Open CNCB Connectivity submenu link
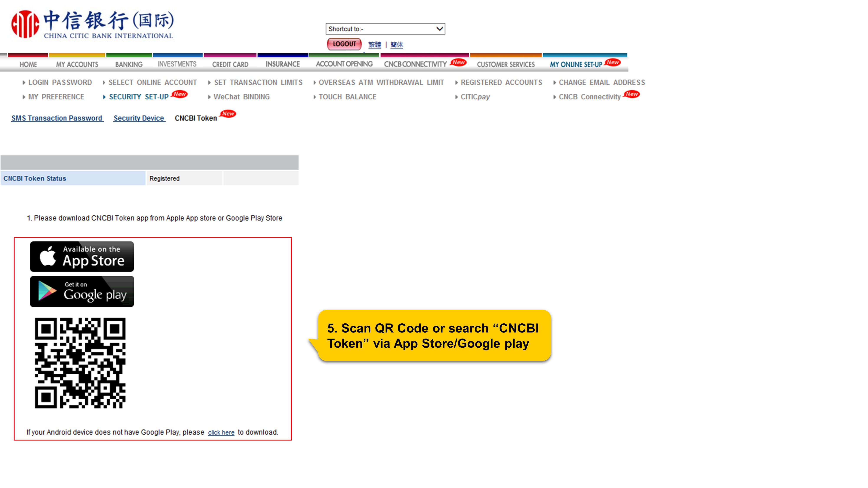Viewport: 868px width, 488px height. pyautogui.click(x=590, y=97)
